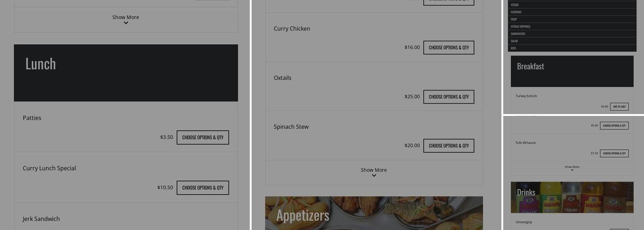The height and width of the screenshot is (230, 644).
Task: Click the Appetizers banner image
Action: point(374,213)
